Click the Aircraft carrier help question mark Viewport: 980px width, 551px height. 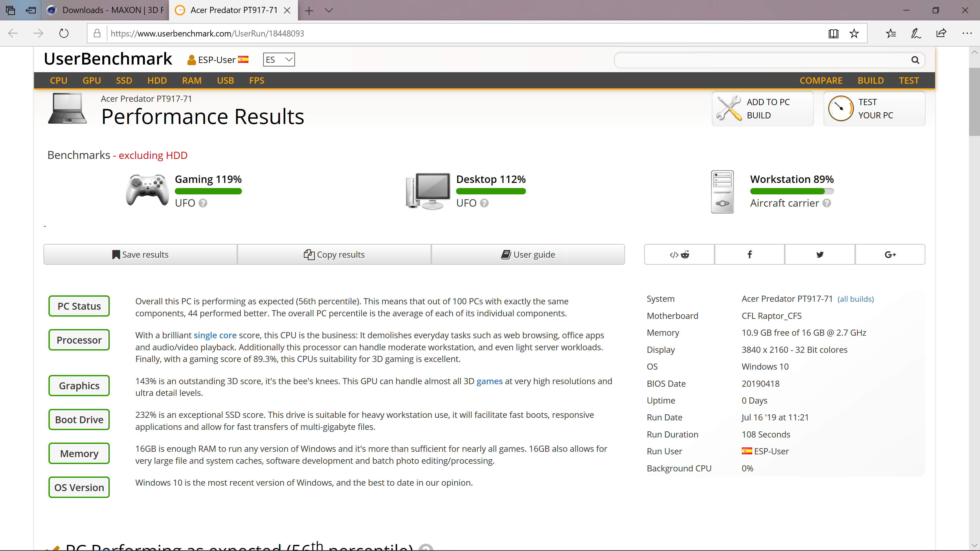[x=826, y=203]
